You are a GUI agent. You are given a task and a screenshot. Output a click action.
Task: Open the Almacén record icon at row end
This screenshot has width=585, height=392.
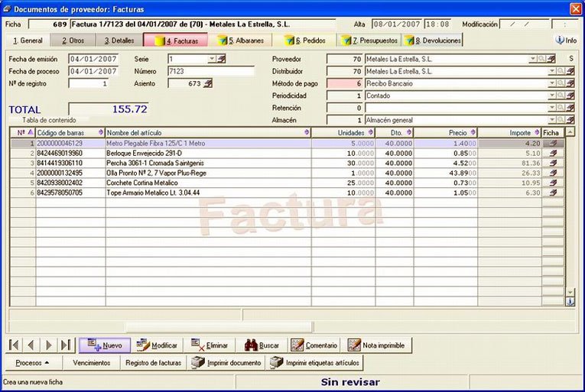coord(570,120)
